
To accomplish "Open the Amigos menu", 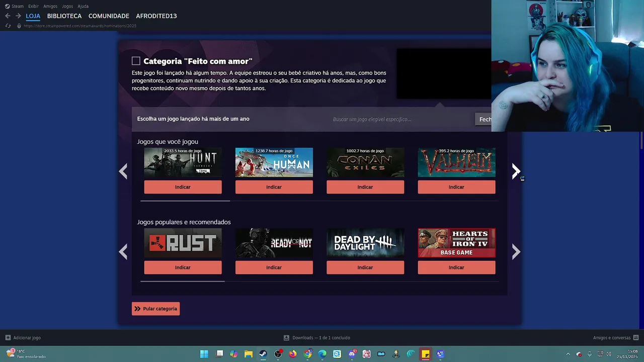I will tap(50, 6).
